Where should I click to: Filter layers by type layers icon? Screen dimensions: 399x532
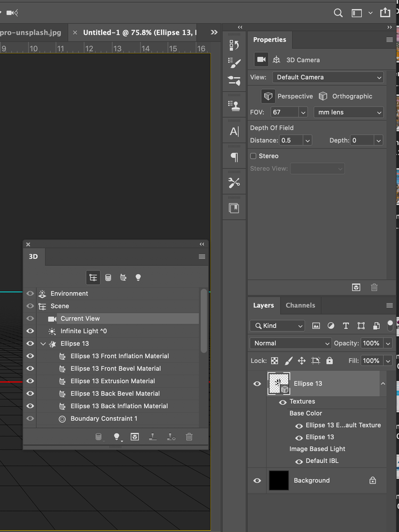tap(346, 326)
